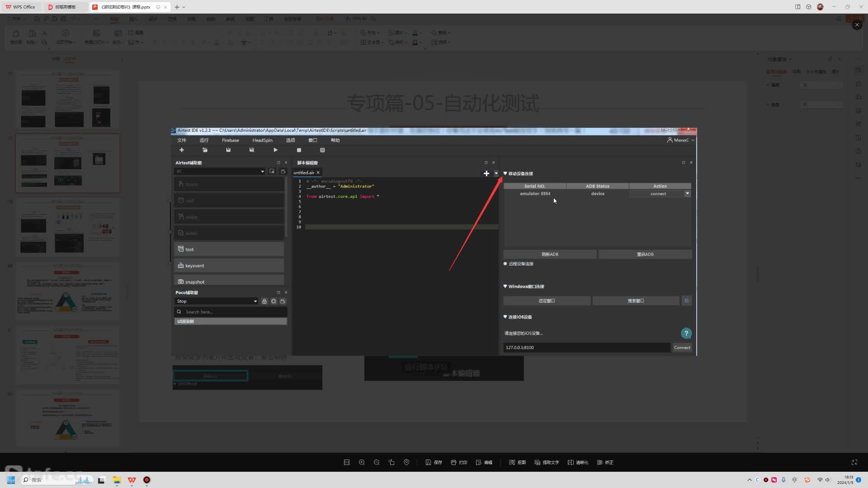Click the 1:1 actual size icon in viewer toolbar
The height and width of the screenshot is (488, 868).
(347, 462)
